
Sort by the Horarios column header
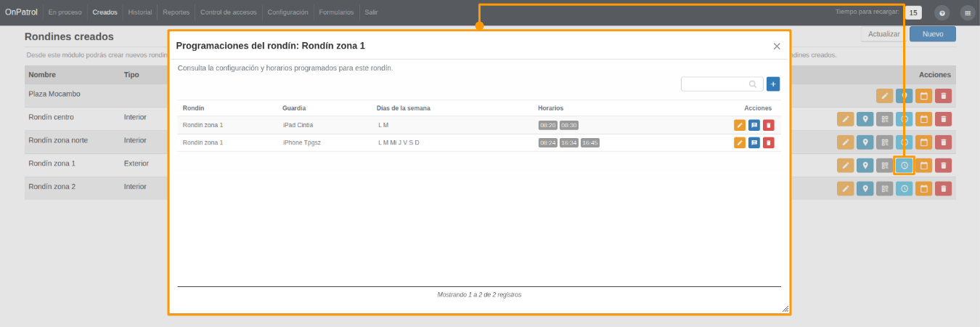click(x=551, y=108)
